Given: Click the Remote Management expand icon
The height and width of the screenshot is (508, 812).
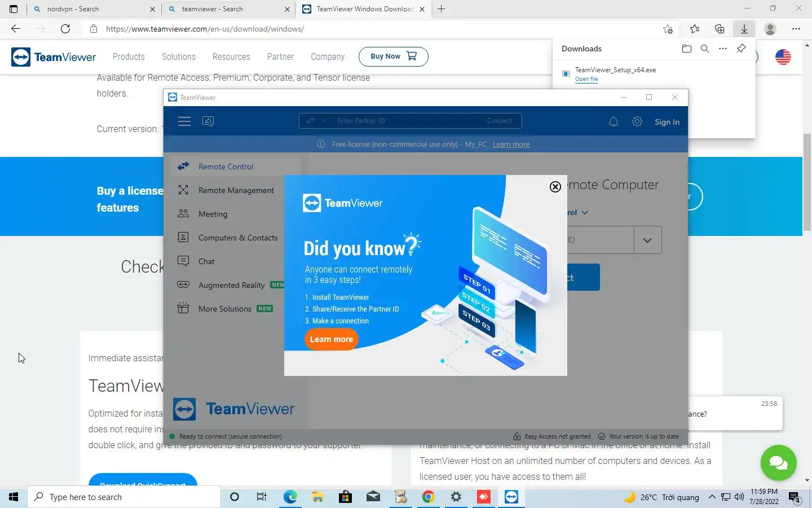Looking at the screenshot, I should click(183, 190).
